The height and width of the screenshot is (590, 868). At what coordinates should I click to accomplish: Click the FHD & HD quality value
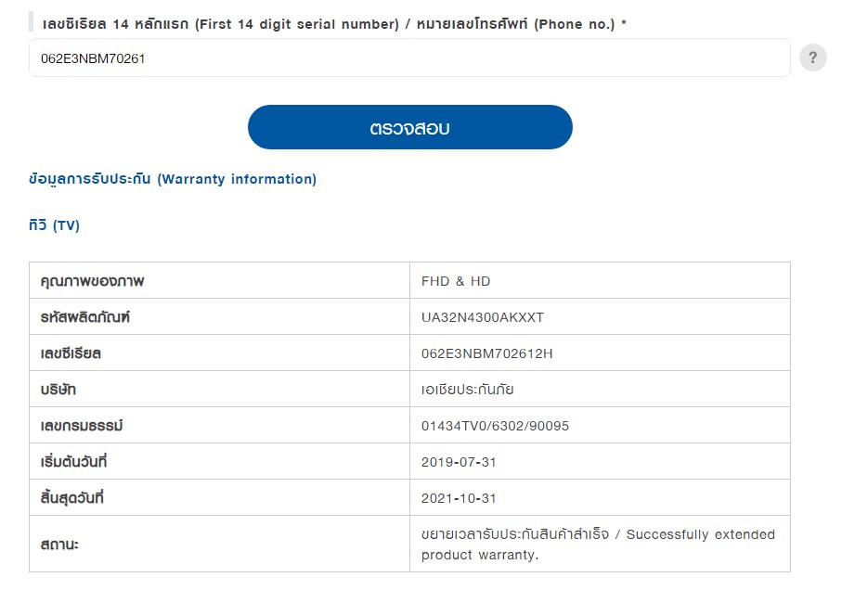pyautogui.click(x=456, y=281)
